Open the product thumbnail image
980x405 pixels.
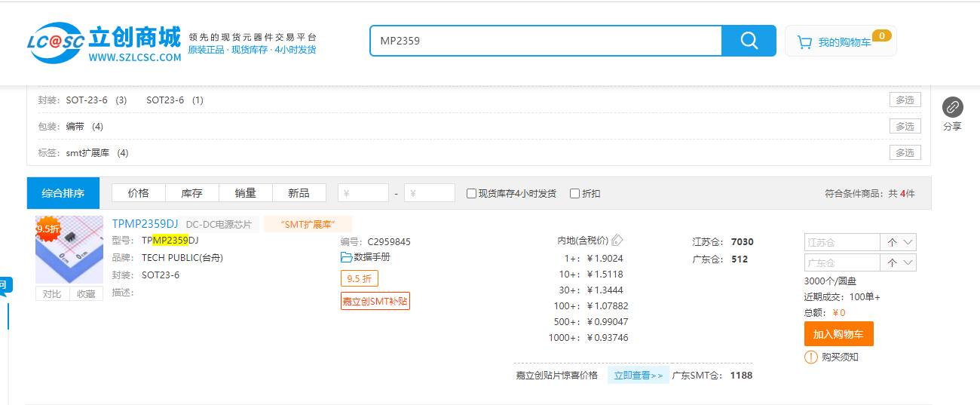pyautogui.click(x=69, y=250)
